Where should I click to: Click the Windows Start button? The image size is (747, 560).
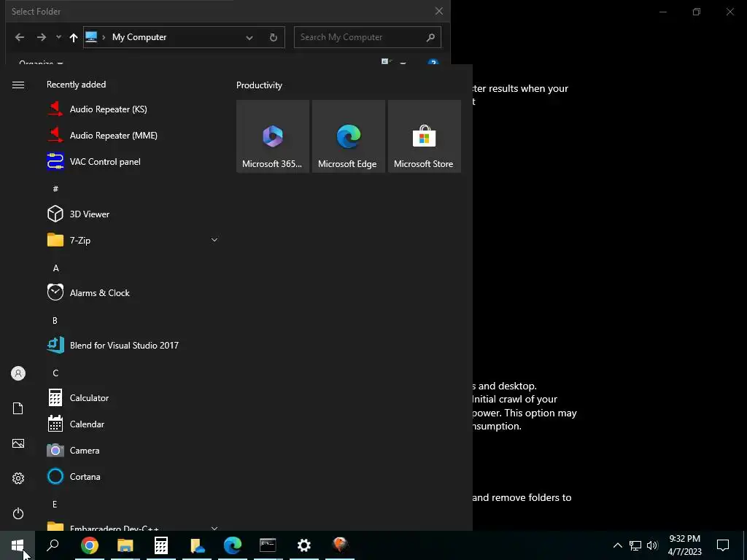[x=18, y=545]
